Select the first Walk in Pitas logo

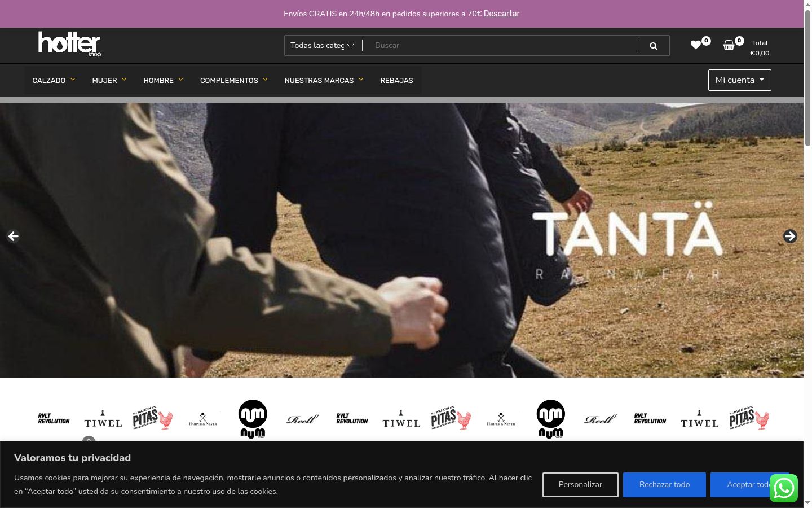click(x=153, y=418)
